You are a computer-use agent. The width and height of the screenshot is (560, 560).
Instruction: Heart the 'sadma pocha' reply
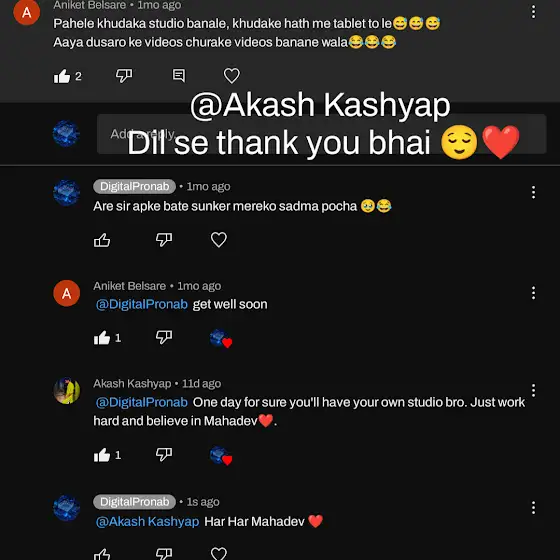(x=219, y=240)
